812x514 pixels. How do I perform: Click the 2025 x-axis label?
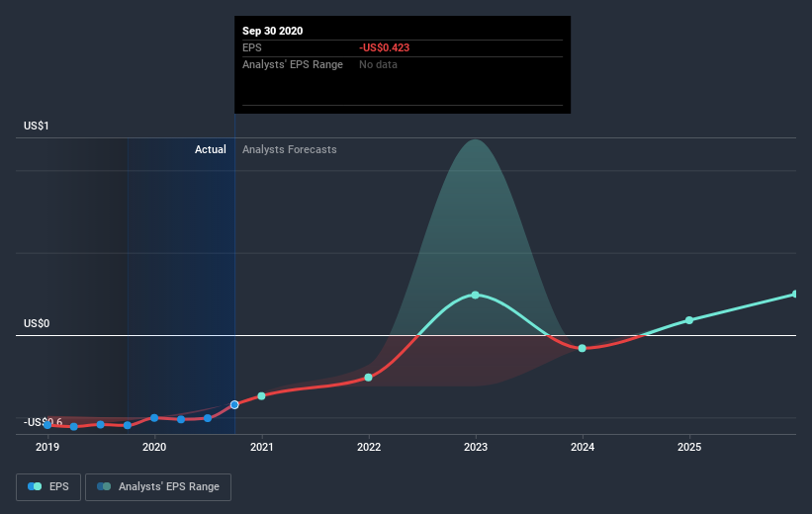(689, 447)
